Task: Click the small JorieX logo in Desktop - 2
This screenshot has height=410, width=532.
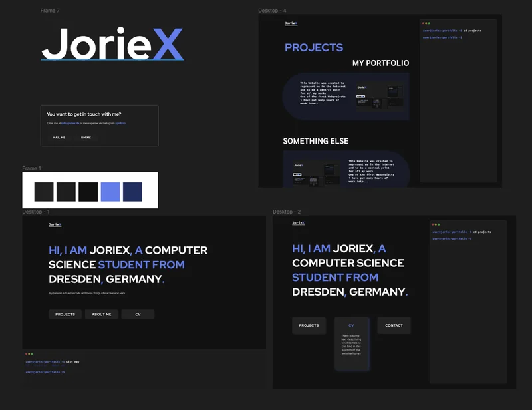Action: (298, 223)
